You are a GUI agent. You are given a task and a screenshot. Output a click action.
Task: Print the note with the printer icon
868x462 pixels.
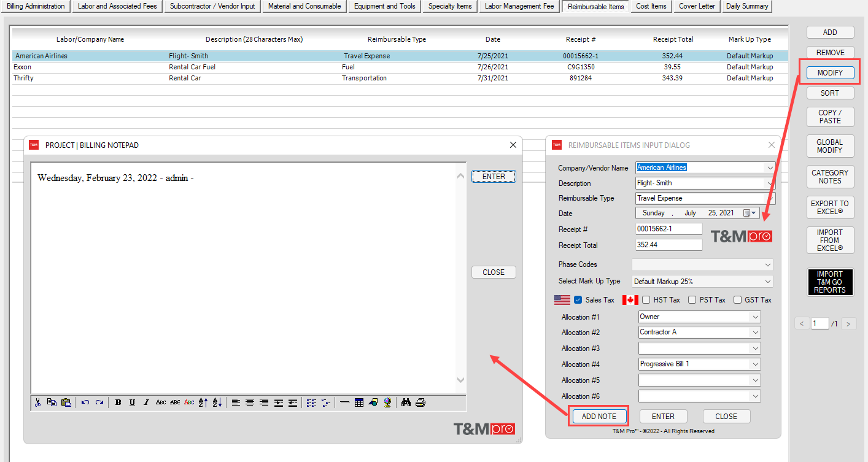(420, 402)
